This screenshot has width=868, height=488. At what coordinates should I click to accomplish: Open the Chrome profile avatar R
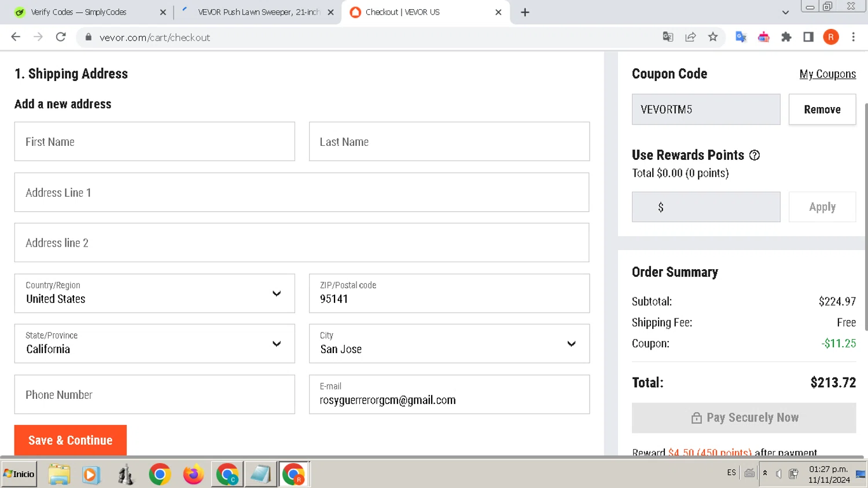(831, 37)
